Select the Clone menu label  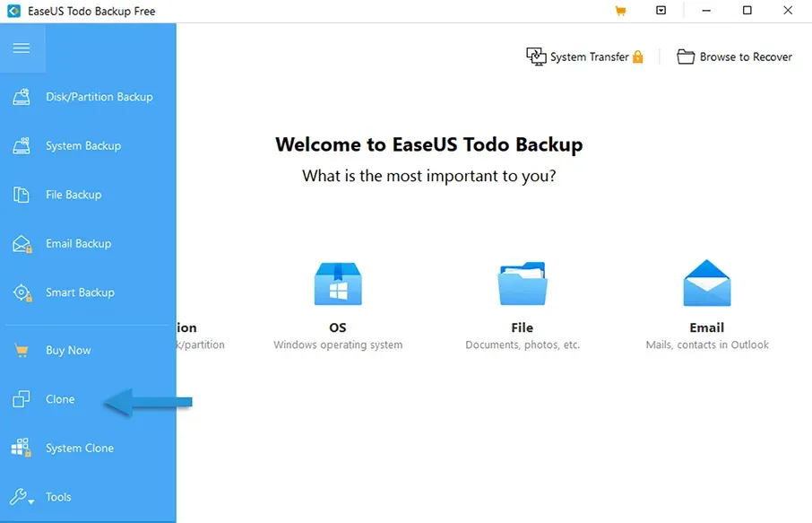[60, 399]
